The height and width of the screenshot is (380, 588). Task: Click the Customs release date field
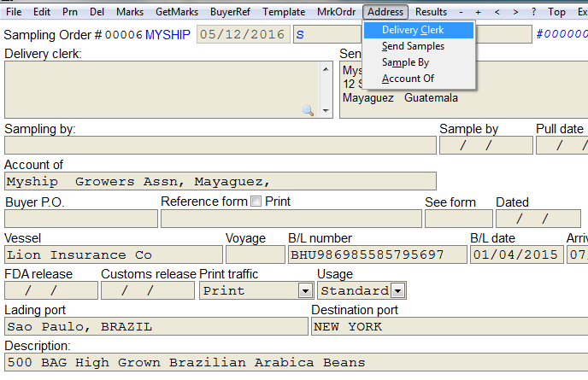[148, 291]
